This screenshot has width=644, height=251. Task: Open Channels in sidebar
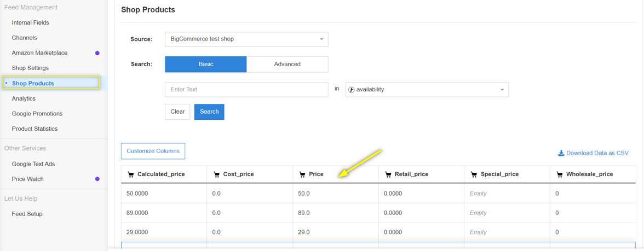[x=24, y=38]
